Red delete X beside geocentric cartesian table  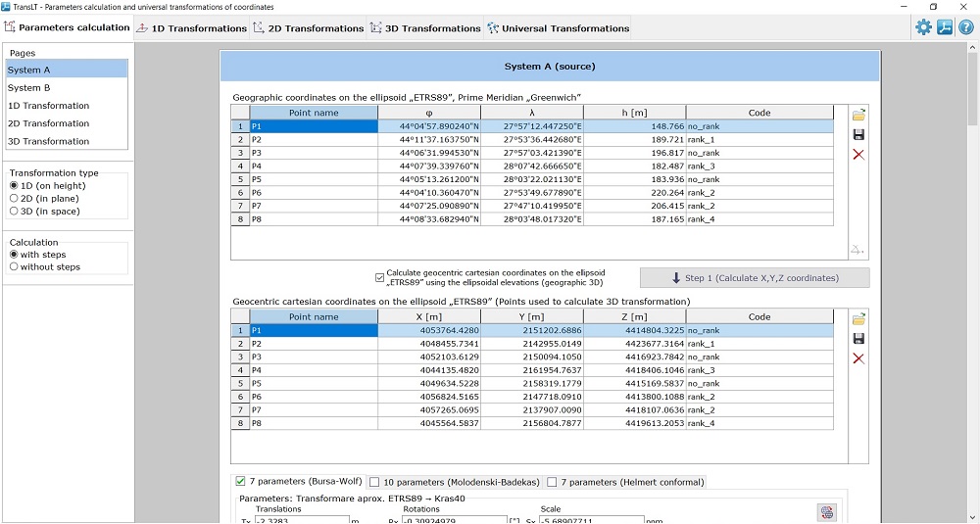click(858, 358)
